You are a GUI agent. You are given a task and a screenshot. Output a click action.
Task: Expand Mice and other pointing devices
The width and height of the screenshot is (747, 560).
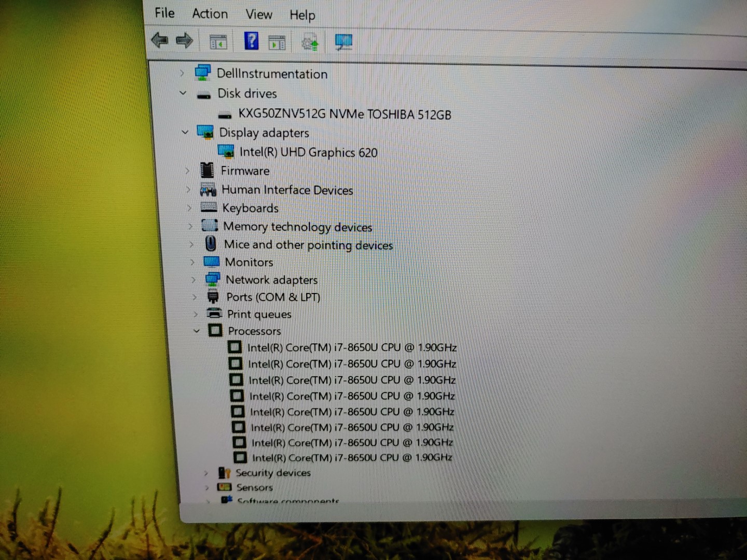[x=191, y=244]
